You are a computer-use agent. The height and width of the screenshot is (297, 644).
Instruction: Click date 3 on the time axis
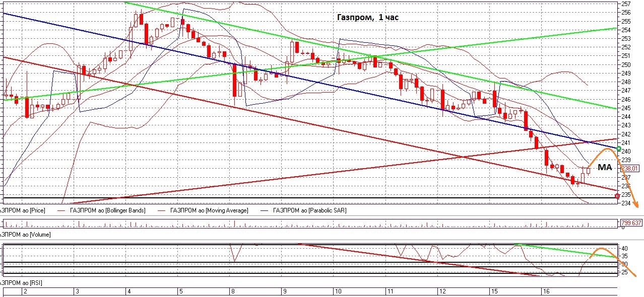tap(77, 291)
